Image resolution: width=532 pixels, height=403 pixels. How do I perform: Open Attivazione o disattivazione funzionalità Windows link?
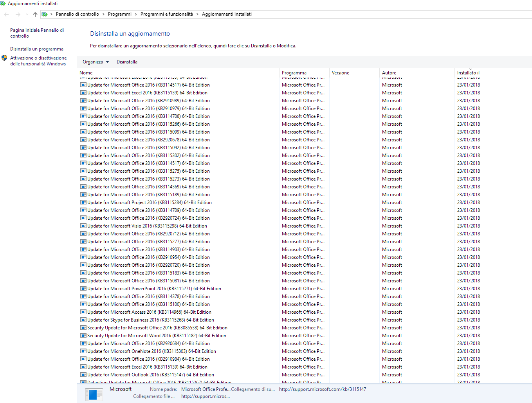38,61
